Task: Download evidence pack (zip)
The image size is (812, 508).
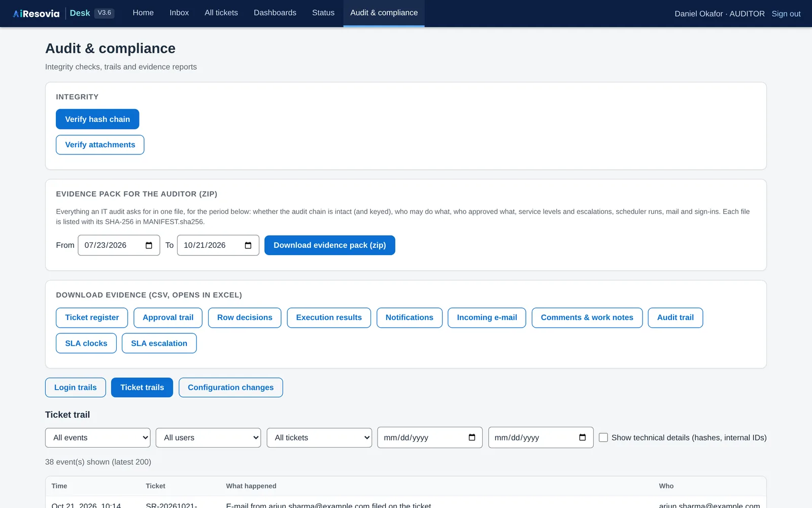Action: pyautogui.click(x=330, y=245)
